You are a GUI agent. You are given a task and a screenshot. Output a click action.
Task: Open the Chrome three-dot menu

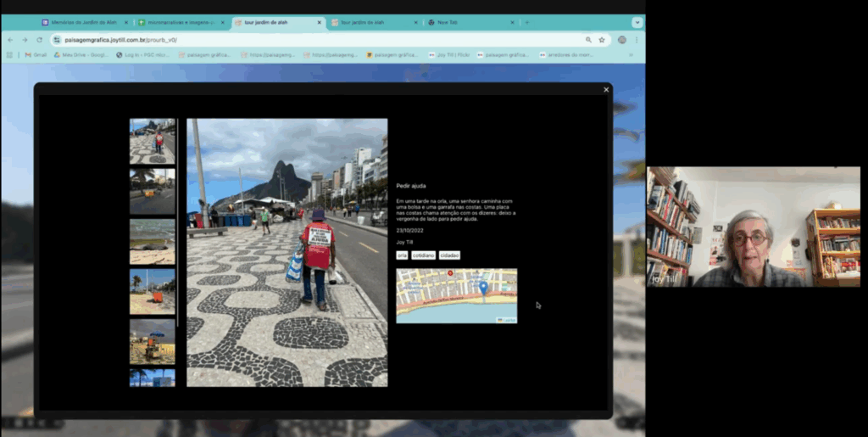point(637,40)
